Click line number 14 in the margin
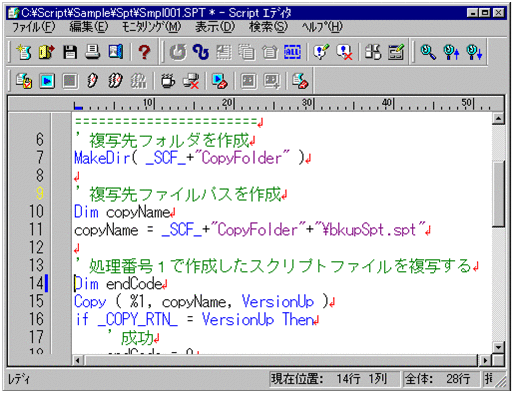The width and height of the screenshot is (515, 395). point(36,283)
